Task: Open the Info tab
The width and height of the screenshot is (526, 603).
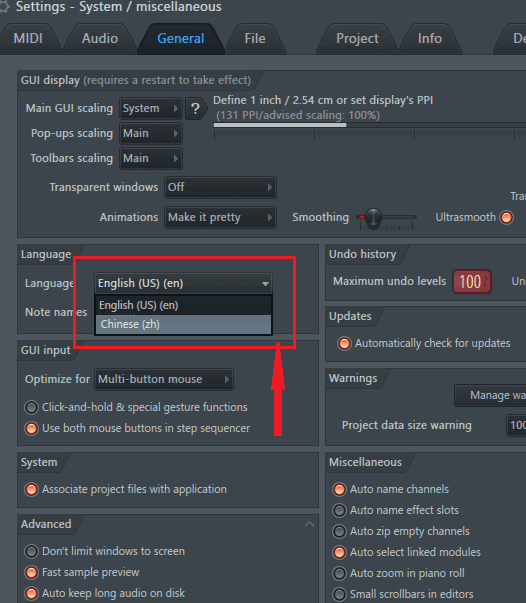Action: (429, 38)
